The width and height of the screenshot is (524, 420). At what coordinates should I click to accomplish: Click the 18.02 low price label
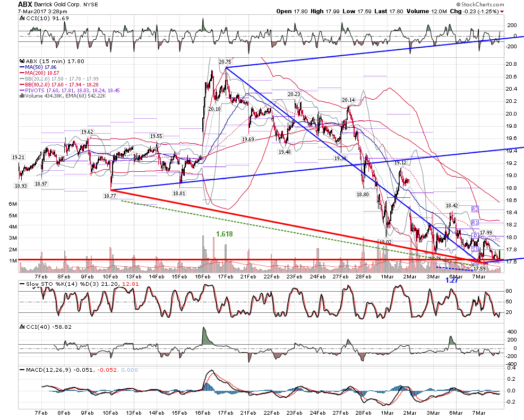385,242
